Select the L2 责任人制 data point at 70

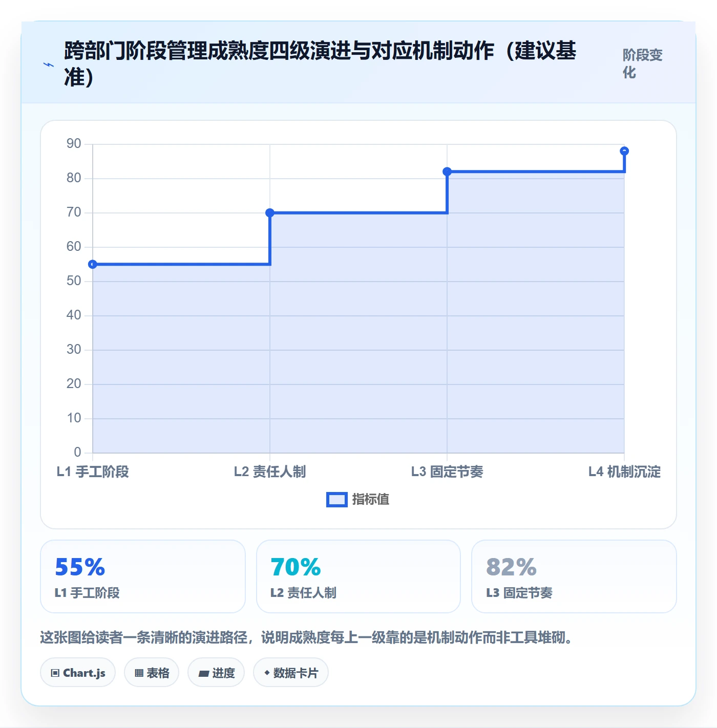[270, 212]
